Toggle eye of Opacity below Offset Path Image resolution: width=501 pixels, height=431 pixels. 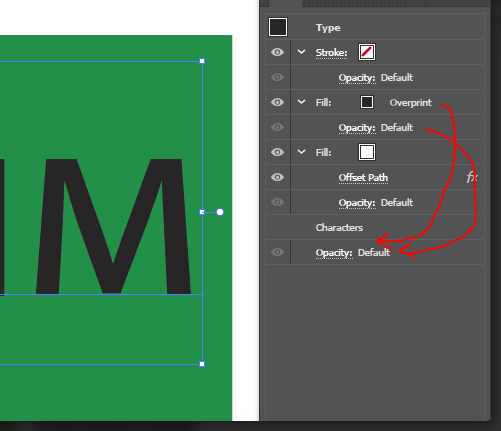click(x=277, y=202)
